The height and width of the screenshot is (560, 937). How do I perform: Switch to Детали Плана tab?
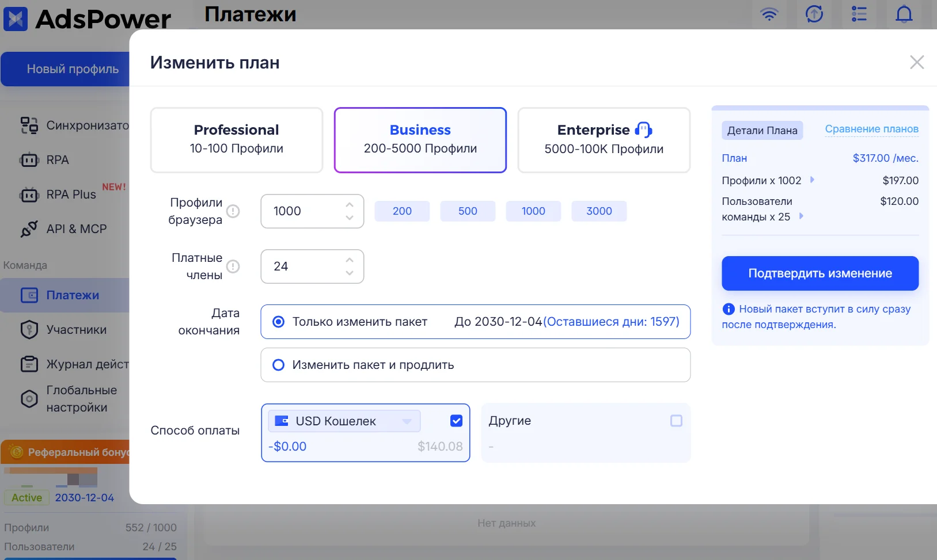[x=762, y=130]
